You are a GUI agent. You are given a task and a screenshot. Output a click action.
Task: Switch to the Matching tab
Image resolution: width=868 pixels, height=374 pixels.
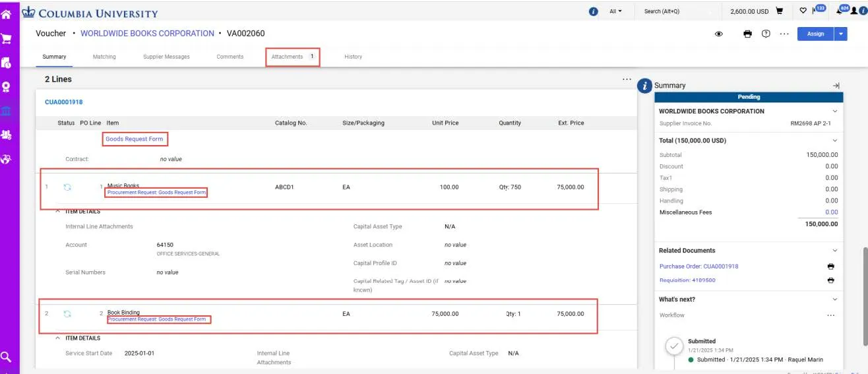tap(104, 57)
